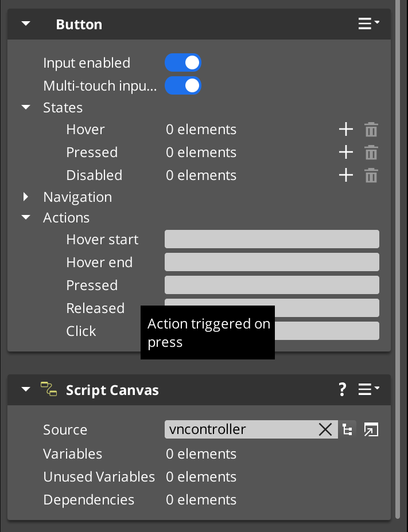Screen dimensions: 408x532
Task: Collapse the States section
Action: [26, 107]
